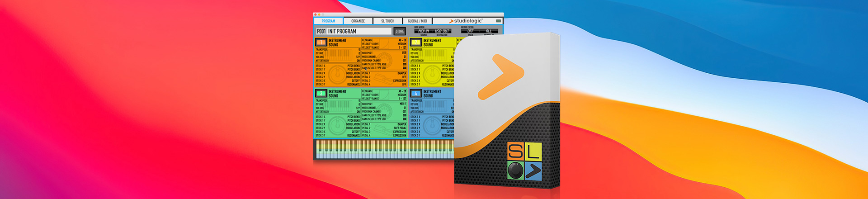Toggle zone 2 AFTERTOUCH setting
868x199 pixels.
(x=432, y=61)
